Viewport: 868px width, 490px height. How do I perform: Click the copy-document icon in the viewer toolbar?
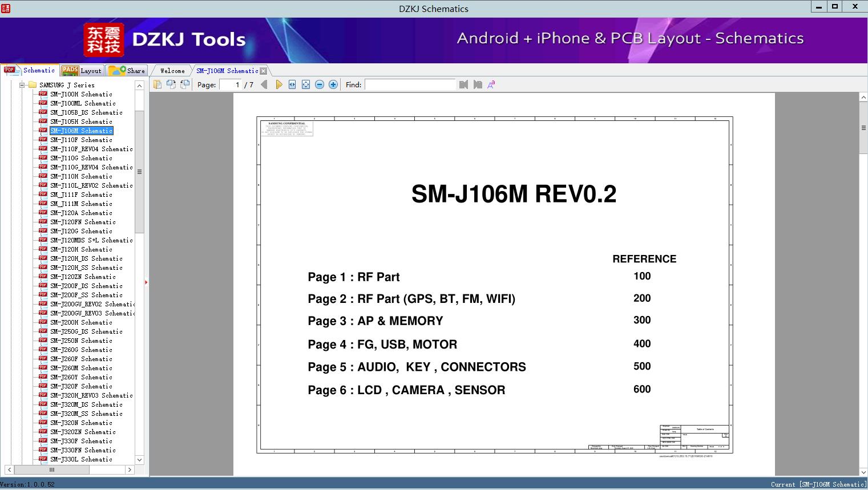[157, 84]
